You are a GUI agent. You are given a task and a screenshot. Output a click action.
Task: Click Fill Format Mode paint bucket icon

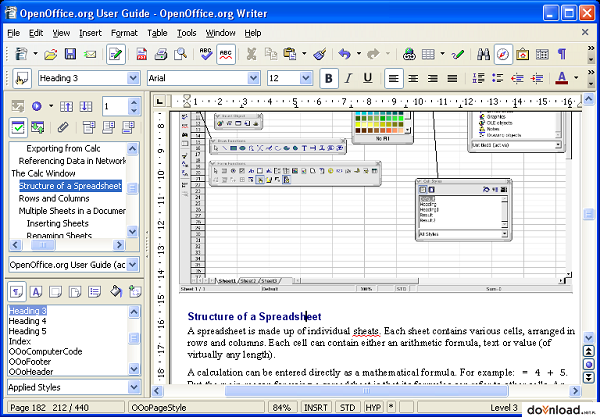(116, 292)
